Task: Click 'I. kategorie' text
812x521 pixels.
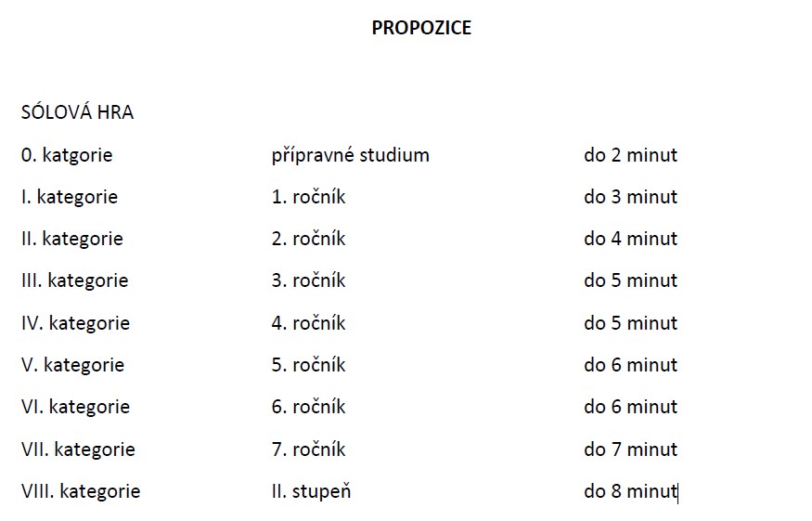Action: pyautogui.click(x=70, y=197)
